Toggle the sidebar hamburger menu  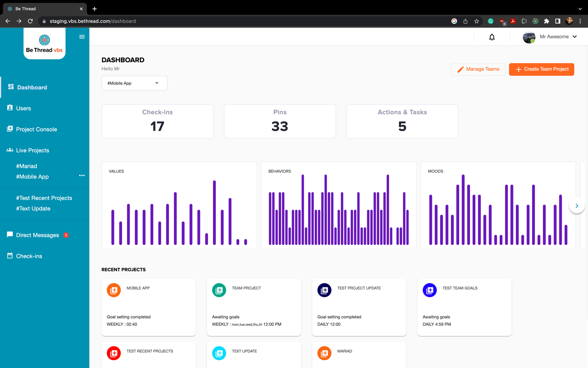click(82, 37)
